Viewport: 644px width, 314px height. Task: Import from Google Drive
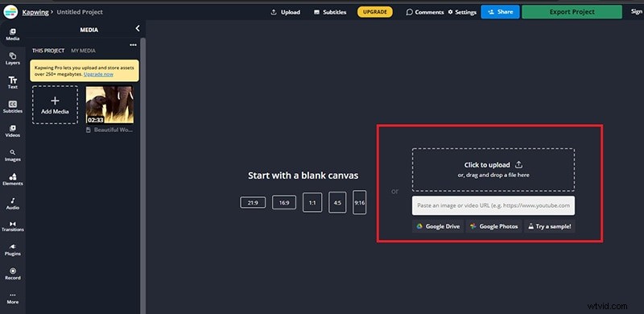pos(438,226)
